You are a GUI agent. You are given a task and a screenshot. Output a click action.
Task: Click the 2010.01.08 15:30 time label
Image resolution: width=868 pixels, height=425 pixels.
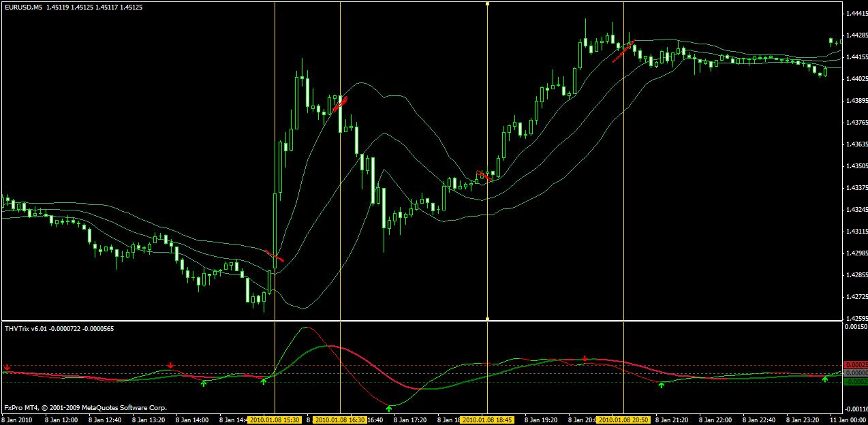(x=275, y=420)
